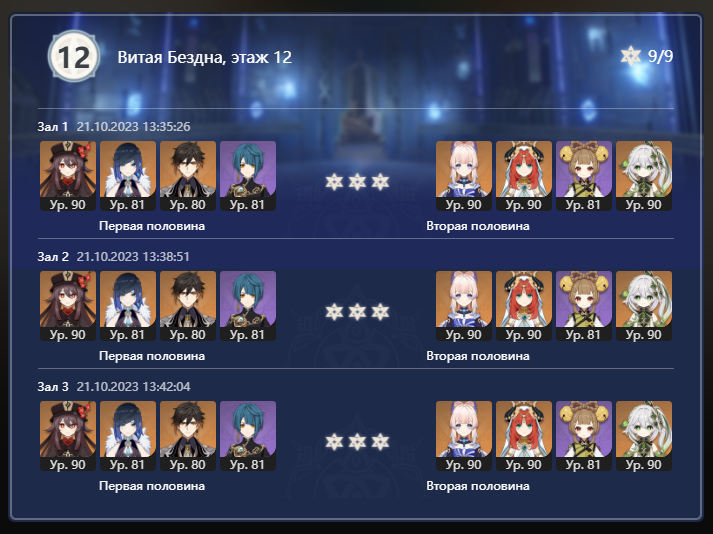Select Nahida portrait in Зал 3 second half
The height and width of the screenshot is (534, 713).
[644, 436]
